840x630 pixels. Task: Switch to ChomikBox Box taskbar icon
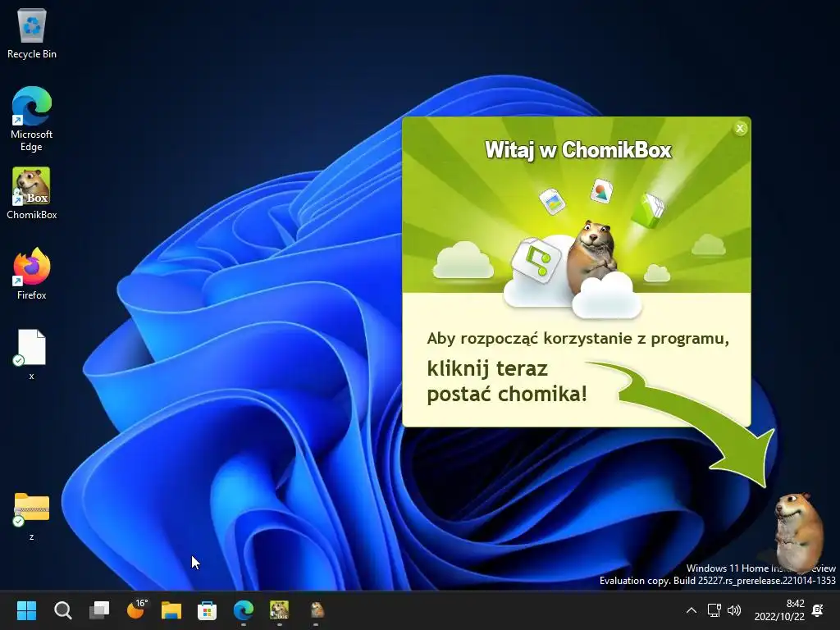coord(279,610)
